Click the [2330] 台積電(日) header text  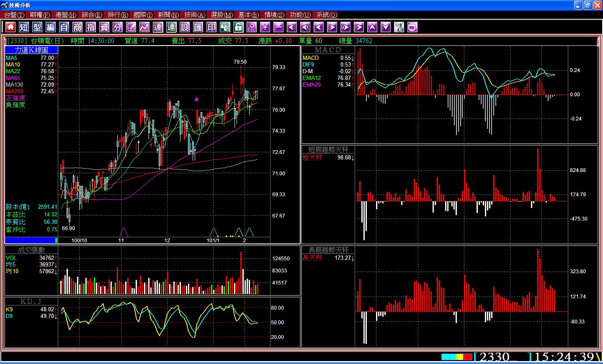coord(36,41)
